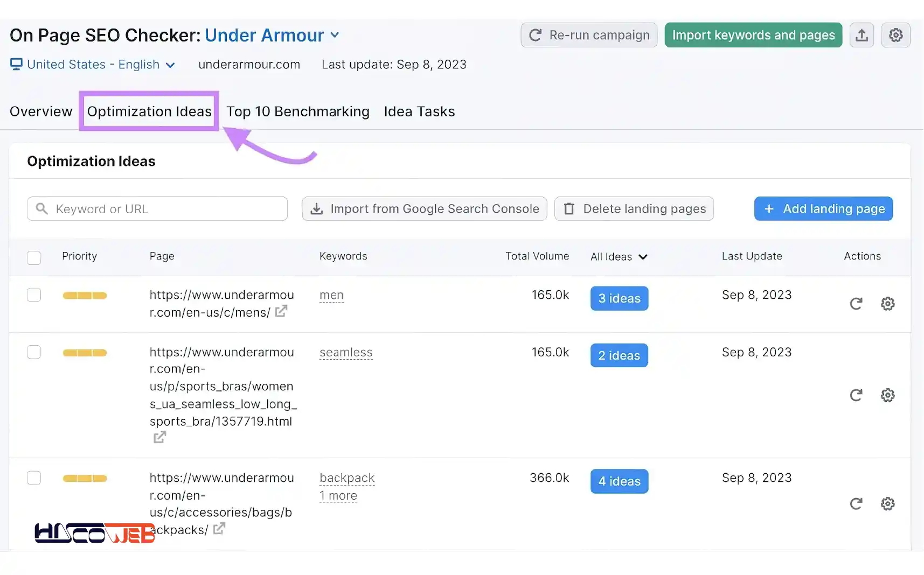Expand the '1 more' keywords link
Image resolution: width=924 pixels, height=575 pixels.
point(338,495)
